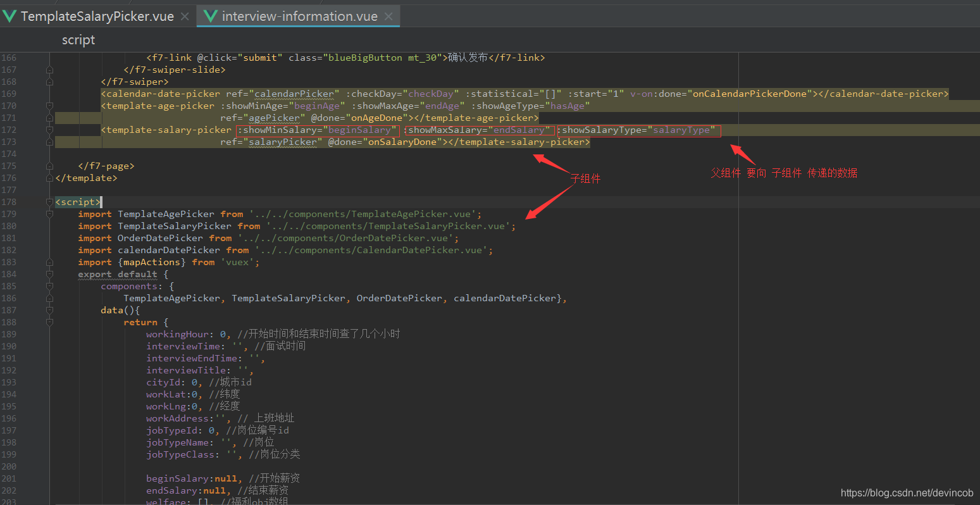Click the Vue icon on interview-information.vue tab

(x=211, y=16)
